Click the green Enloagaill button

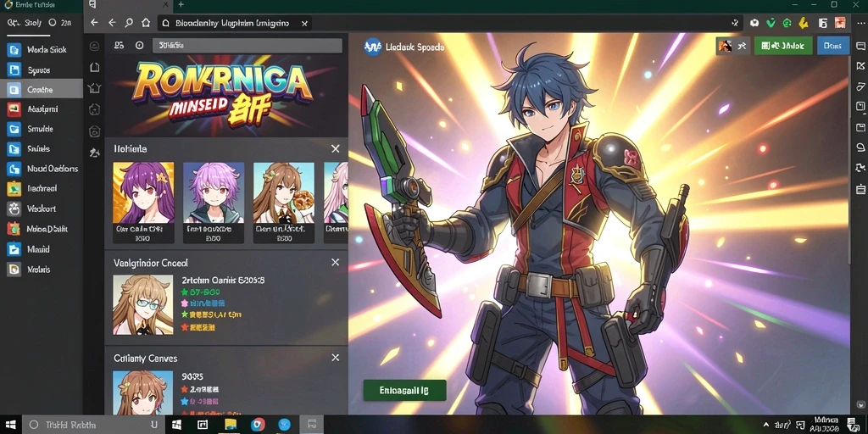point(404,390)
